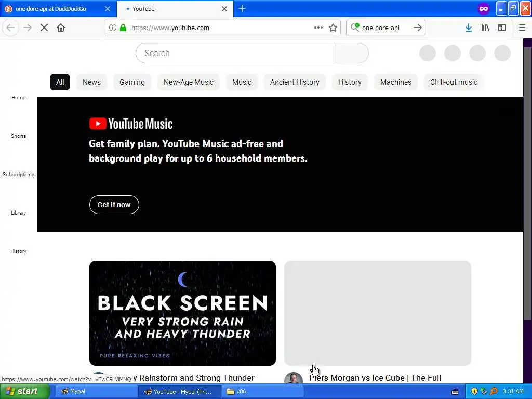Viewport: 532px width, 399px height.
Task: Switch to 'YouTube - Mypal' taskbar window
Action: pos(179,392)
